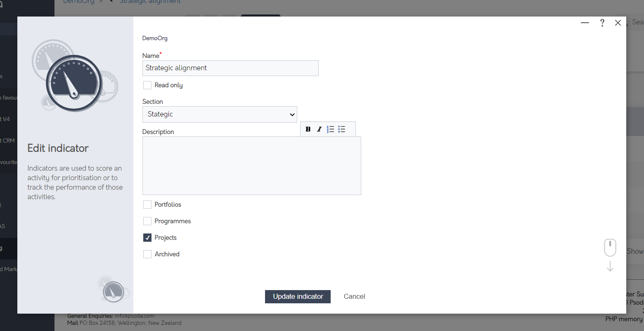Image resolution: width=644 pixels, height=331 pixels.
Task: Select the Strategic alignment breadcrumb item
Action: (150, 2)
